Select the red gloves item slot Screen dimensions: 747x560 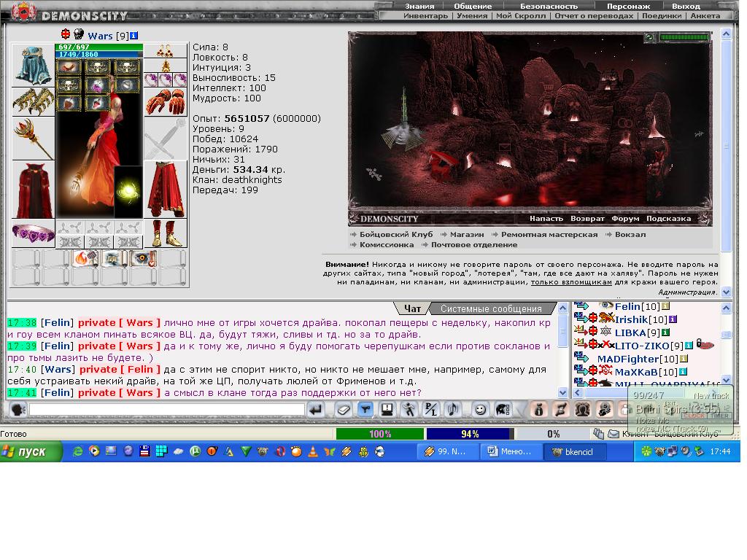click(x=165, y=101)
